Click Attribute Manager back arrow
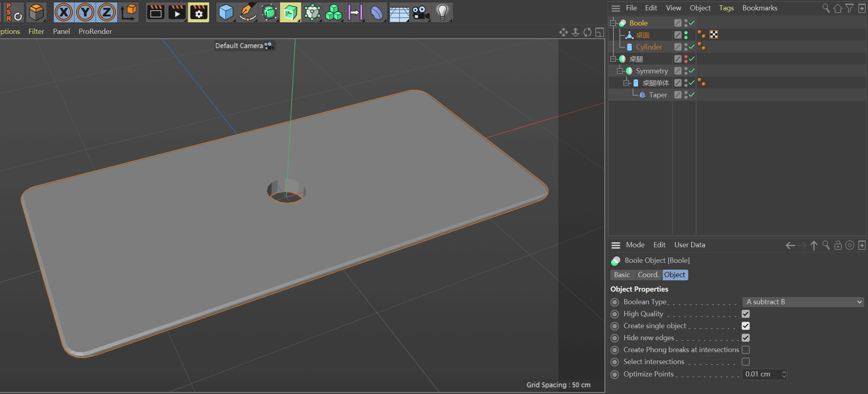Screen dimensions: 868x394 click(790, 245)
